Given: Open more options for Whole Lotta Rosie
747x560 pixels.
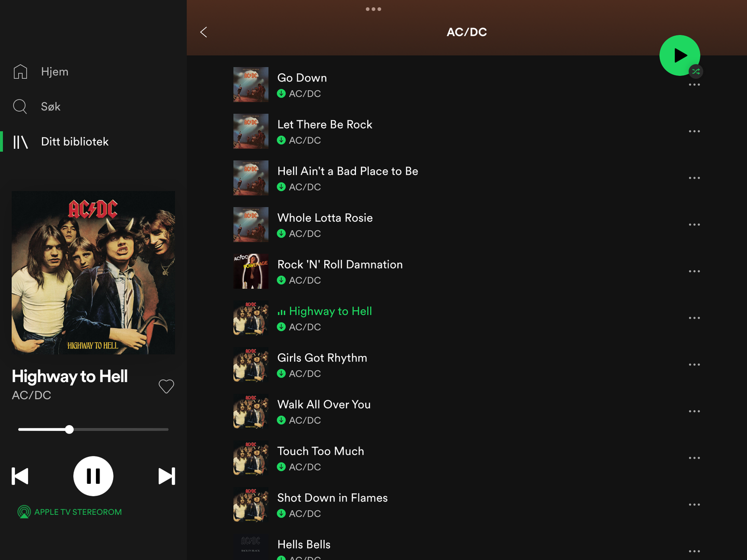Looking at the screenshot, I should click(x=694, y=225).
